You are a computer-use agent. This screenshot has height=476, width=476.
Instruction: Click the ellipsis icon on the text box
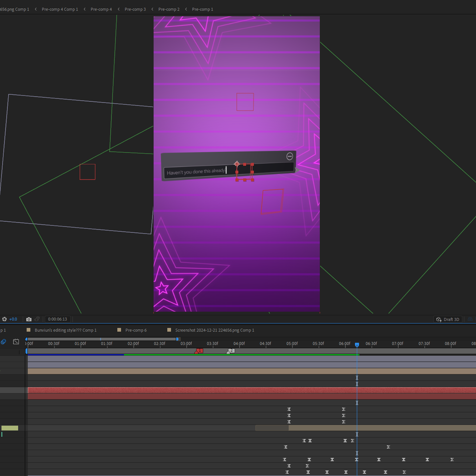point(290,156)
